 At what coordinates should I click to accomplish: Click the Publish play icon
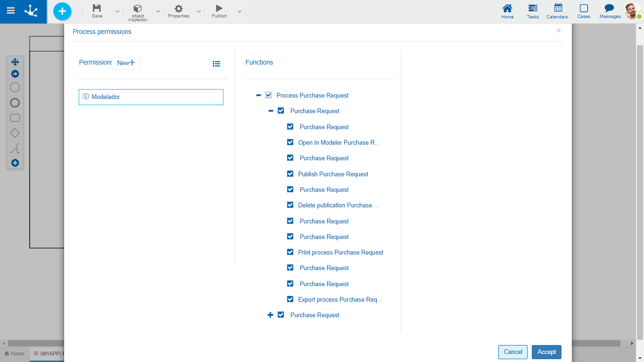pyautogui.click(x=219, y=8)
